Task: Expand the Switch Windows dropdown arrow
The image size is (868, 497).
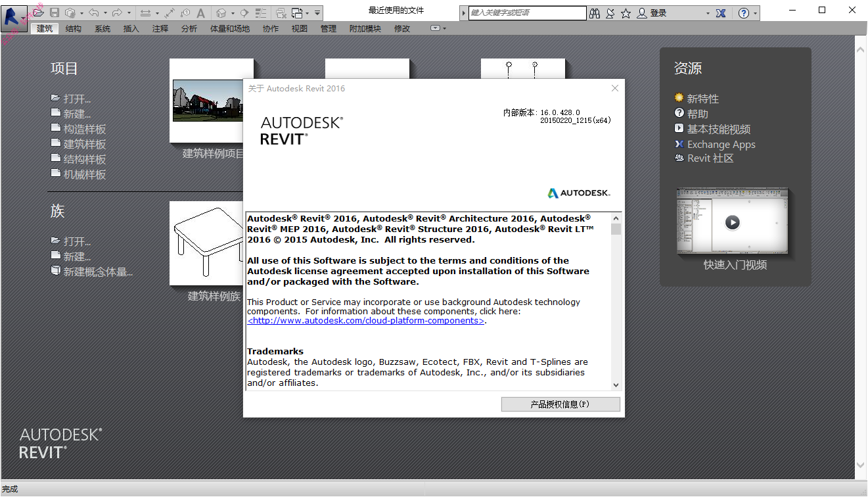Action: [308, 13]
